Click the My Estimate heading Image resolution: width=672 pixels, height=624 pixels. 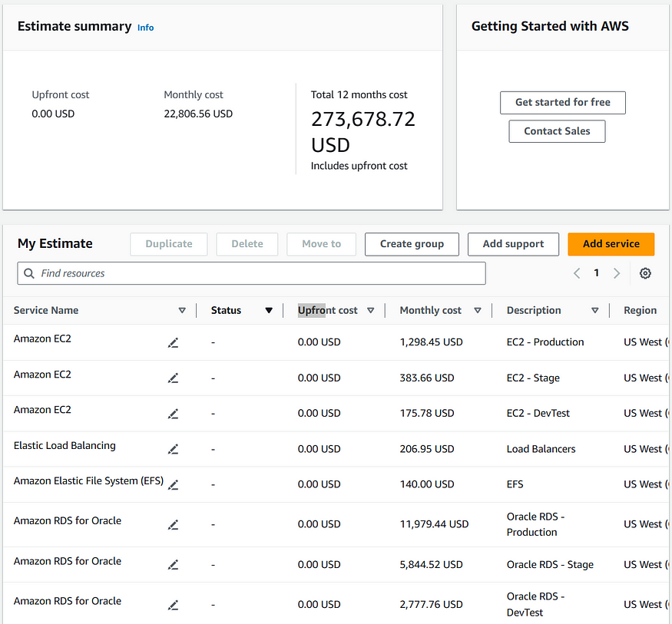(55, 243)
